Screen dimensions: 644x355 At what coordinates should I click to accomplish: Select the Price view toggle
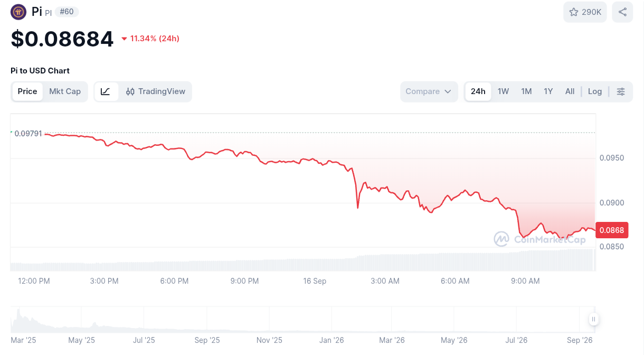(27, 91)
